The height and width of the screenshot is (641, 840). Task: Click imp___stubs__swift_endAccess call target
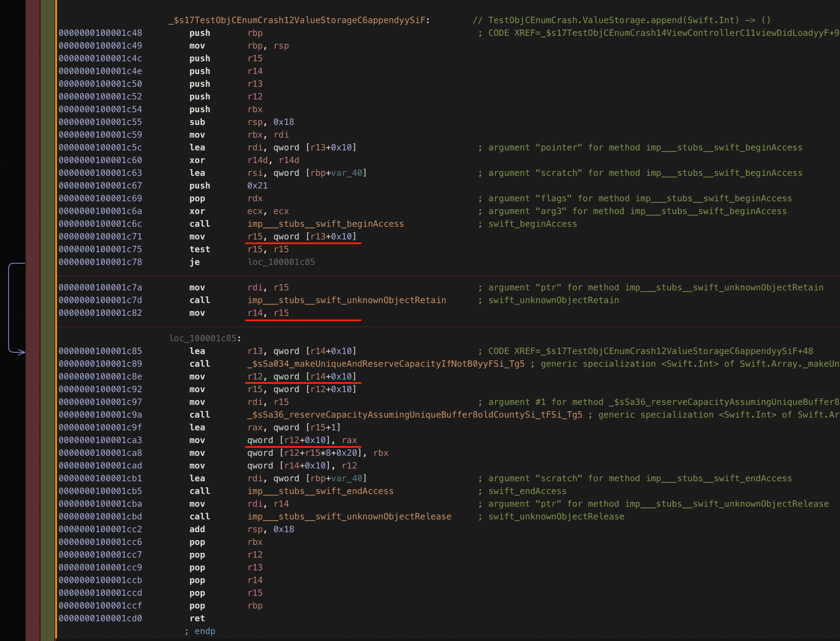pos(321,491)
